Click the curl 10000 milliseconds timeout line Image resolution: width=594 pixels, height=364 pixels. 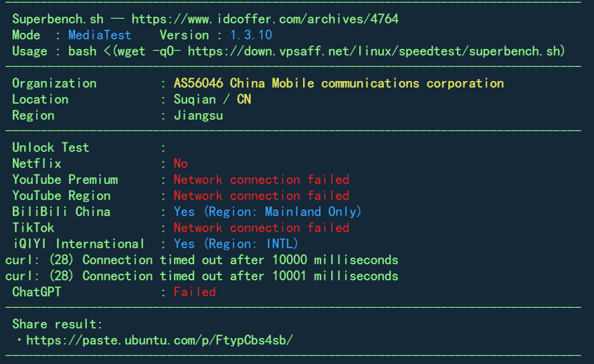click(201, 260)
